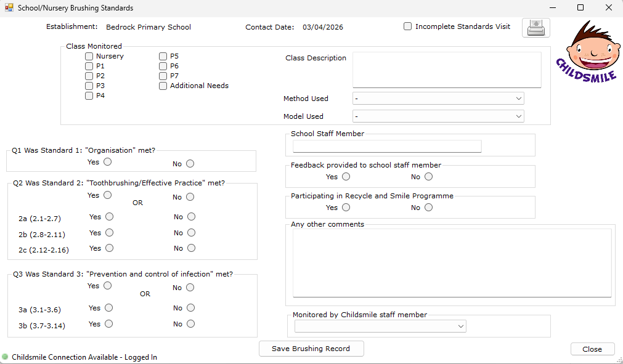
Task: Mark Yes for feedback provided to staff
Action: coord(346,177)
